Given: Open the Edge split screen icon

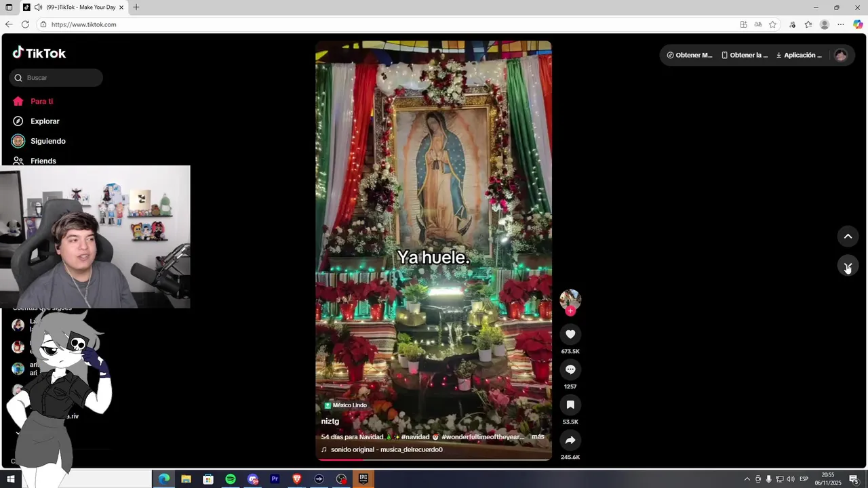Looking at the screenshot, I should point(743,24).
